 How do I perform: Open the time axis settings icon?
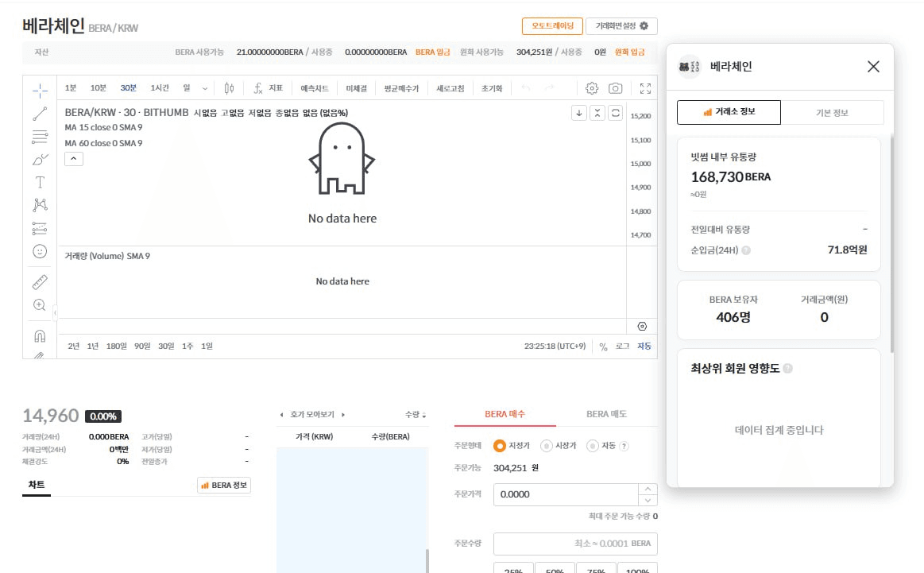pyautogui.click(x=642, y=327)
